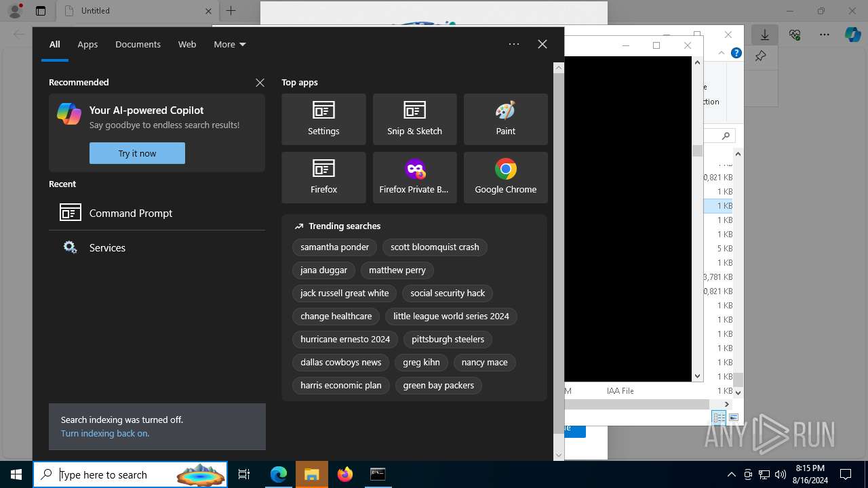
Task: Close the search panel
Action: tap(542, 44)
